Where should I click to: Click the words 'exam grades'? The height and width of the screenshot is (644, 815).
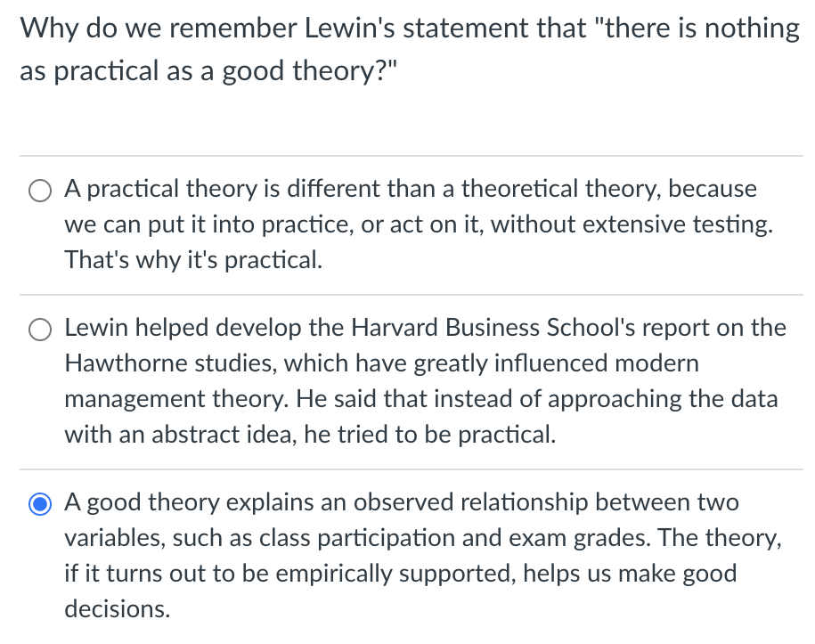click(570, 538)
